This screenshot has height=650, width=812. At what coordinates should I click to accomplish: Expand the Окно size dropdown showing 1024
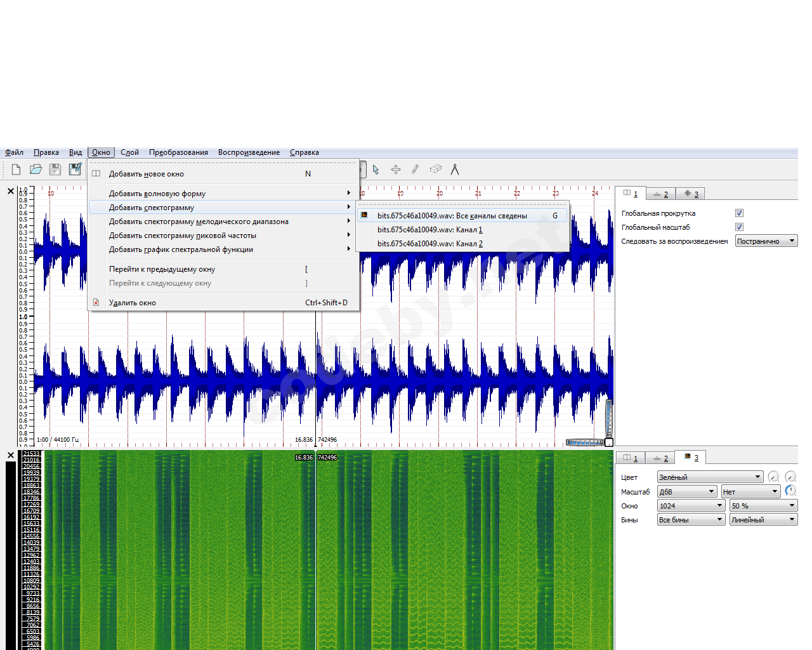691,506
